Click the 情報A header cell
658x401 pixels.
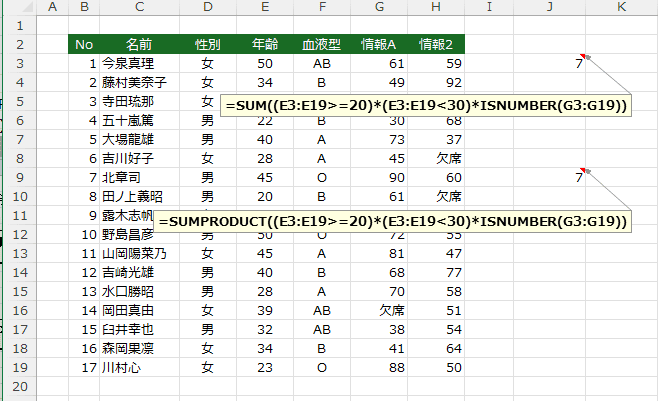[378, 44]
